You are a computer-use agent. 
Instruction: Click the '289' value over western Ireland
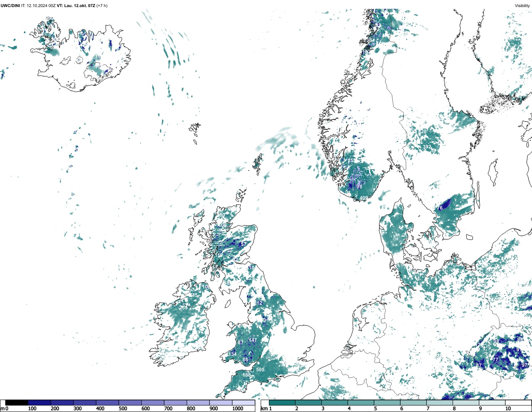(x=183, y=308)
